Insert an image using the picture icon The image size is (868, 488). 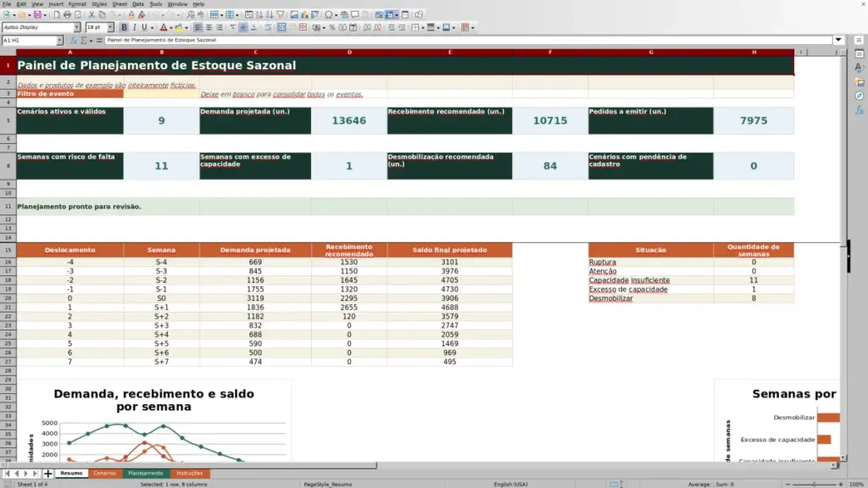click(x=294, y=15)
